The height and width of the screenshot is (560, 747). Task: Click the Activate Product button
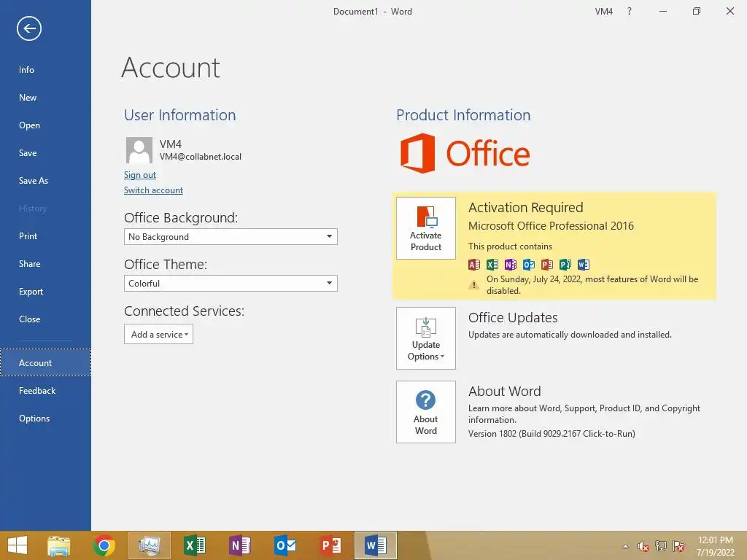click(x=426, y=228)
